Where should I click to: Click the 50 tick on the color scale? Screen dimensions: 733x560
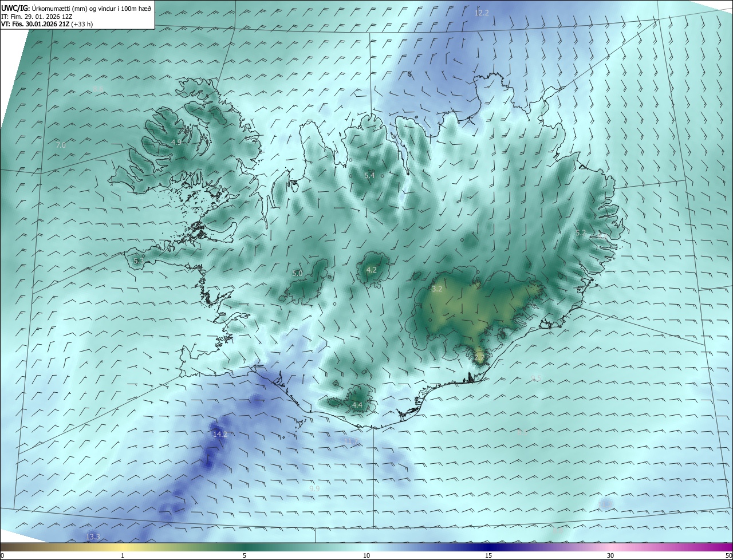pyautogui.click(x=728, y=555)
